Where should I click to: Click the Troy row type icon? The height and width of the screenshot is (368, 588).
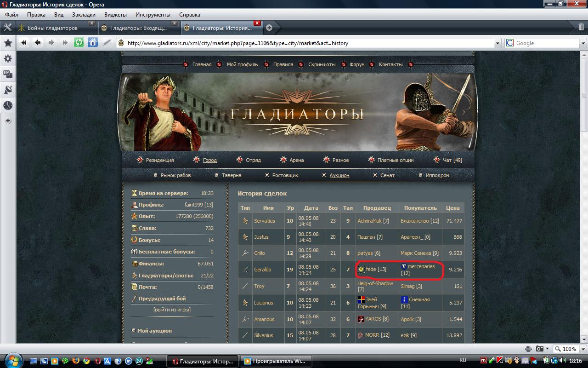click(245, 286)
